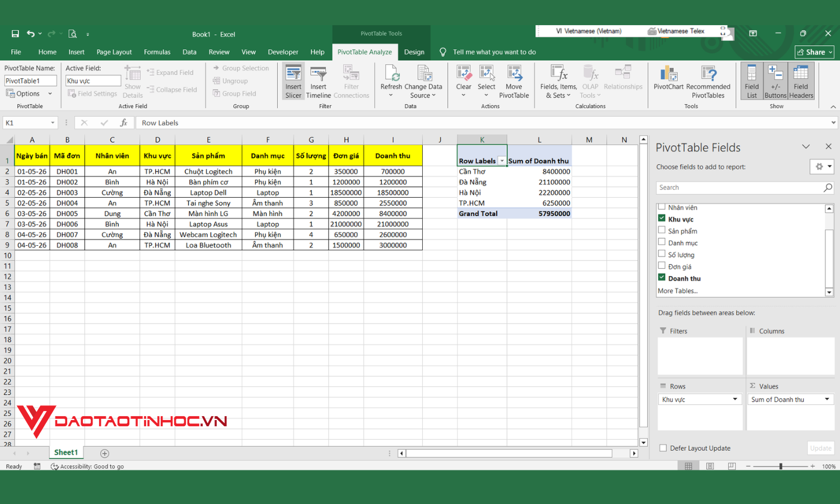Select Normal view in the status bar
Image resolution: width=840 pixels, height=504 pixels.
click(x=688, y=466)
